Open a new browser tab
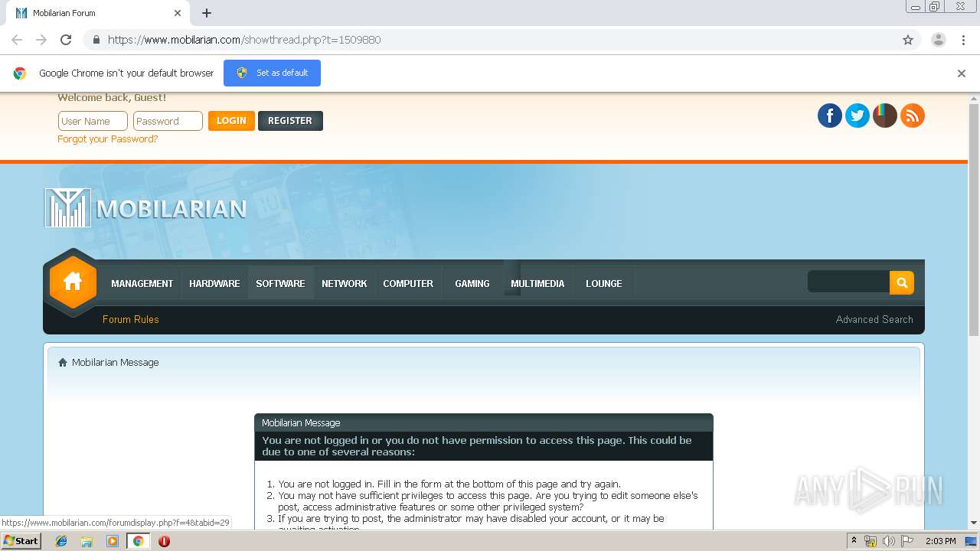The image size is (980, 551). tap(207, 13)
